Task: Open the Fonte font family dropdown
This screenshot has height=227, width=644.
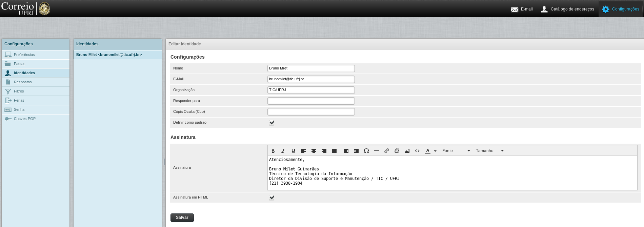Action: click(456, 151)
